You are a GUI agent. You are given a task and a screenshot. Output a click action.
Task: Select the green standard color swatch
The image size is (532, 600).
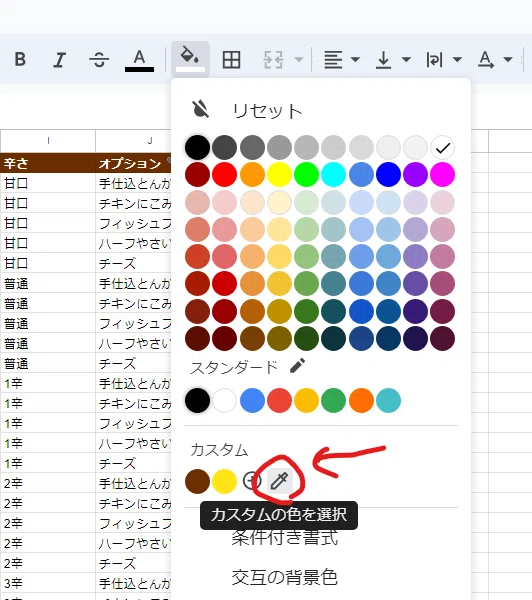point(333,400)
